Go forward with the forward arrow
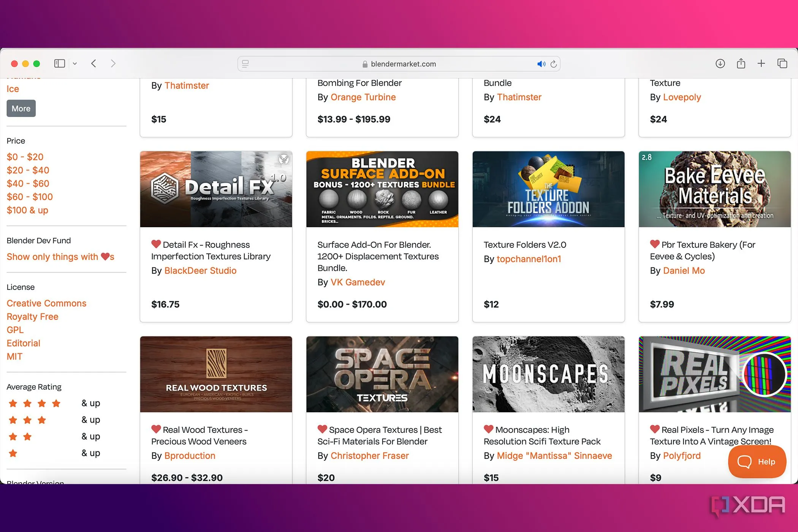Viewport: 798px width, 532px height. tap(113, 63)
